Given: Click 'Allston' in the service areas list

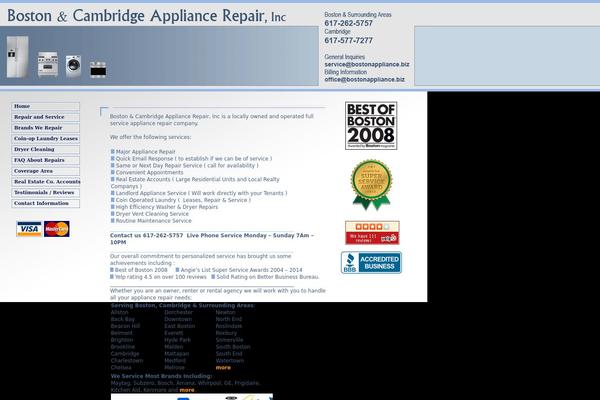Looking at the screenshot, I should click(119, 312).
